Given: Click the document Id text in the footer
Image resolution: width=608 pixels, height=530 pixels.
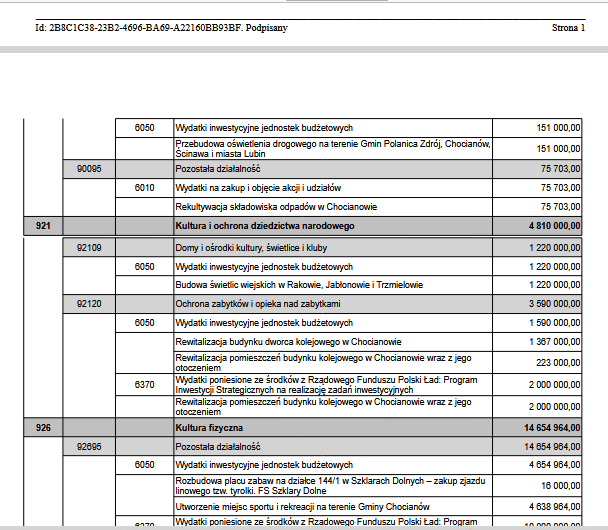Looking at the screenshot, I should pyautogui.click(x=161, y=28).
